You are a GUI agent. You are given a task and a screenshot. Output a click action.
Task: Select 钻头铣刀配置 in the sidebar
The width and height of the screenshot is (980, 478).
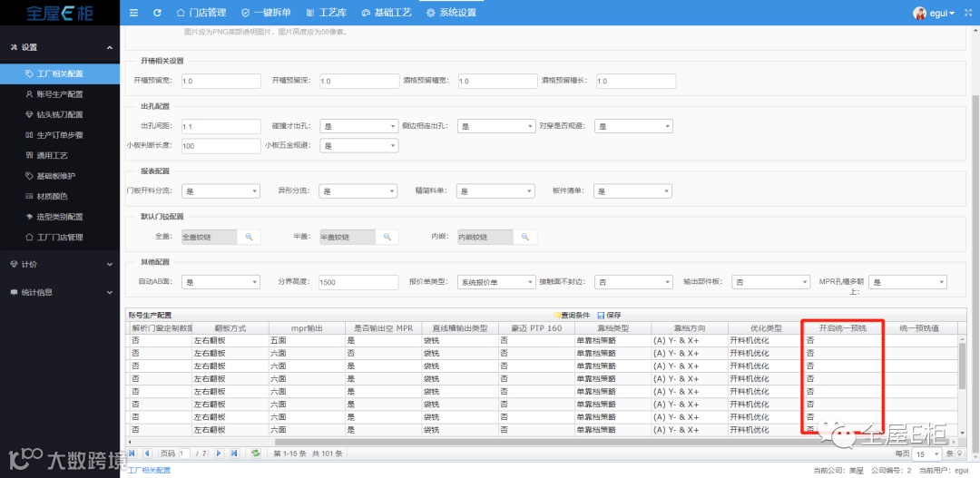60,114
